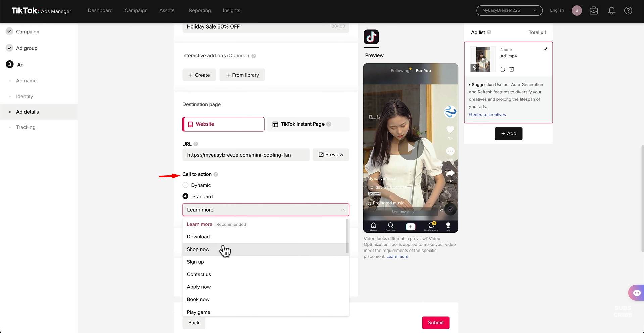The width and height of the screenshot is (644, 333).
Task: Edit the ad name using the pencil icon
Action: pyautogui.click(x=545, y=49)
